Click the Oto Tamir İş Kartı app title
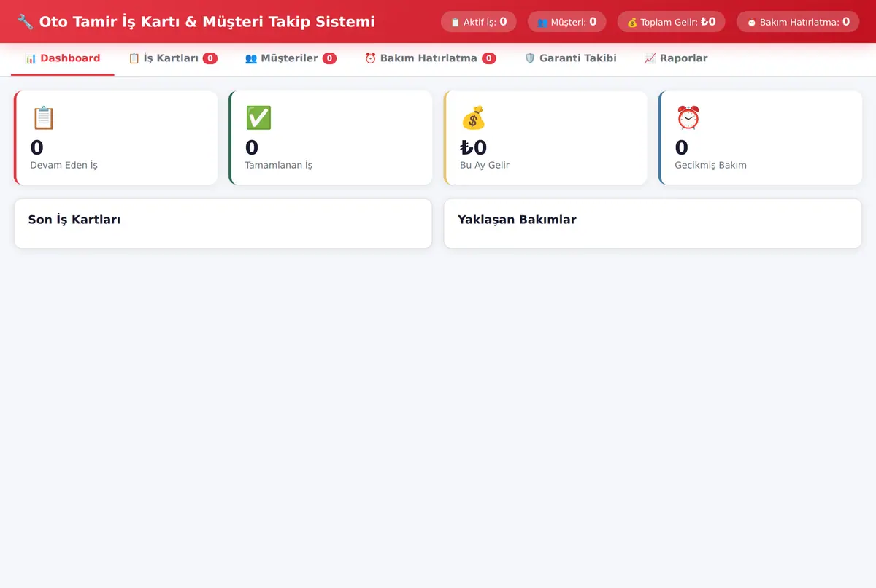The height and width of the screenshot is (588, 876). [207, 22]
